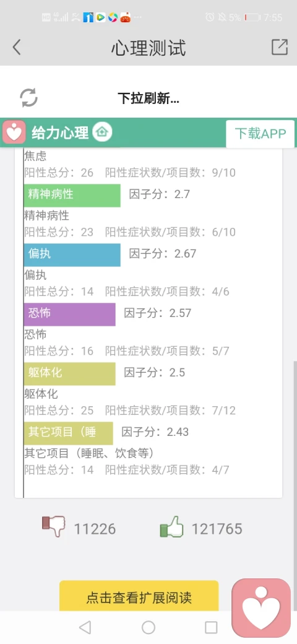Tap Android back navigation triangle
This screenshot has height=644, width=297.
click(85, 627)
